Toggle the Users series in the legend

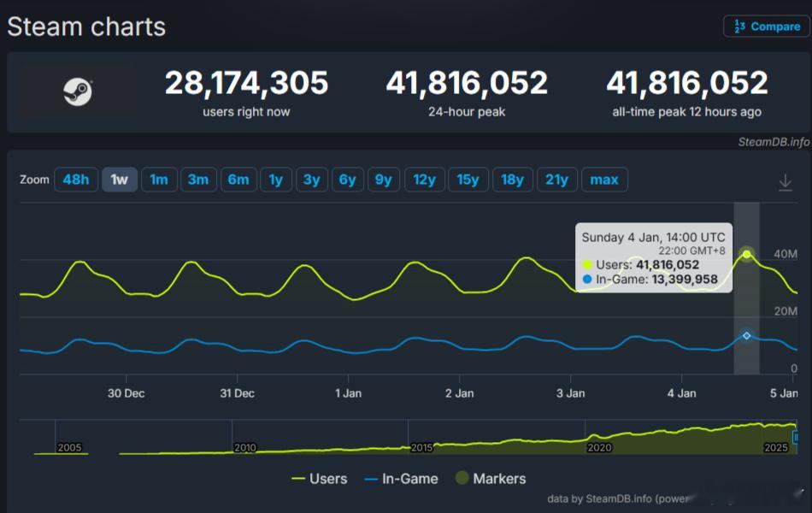coord(320,479)
